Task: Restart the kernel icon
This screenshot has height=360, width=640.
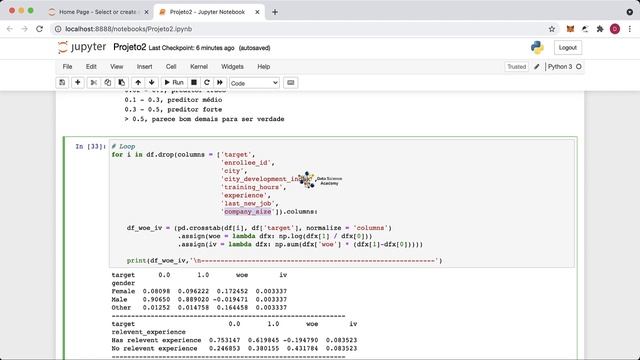Action: 207,82
